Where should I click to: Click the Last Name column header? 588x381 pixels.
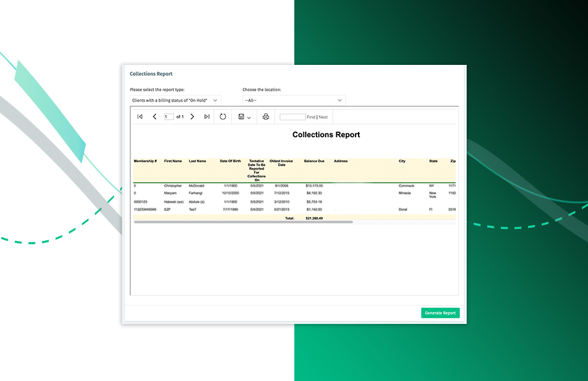click(197, 161)
